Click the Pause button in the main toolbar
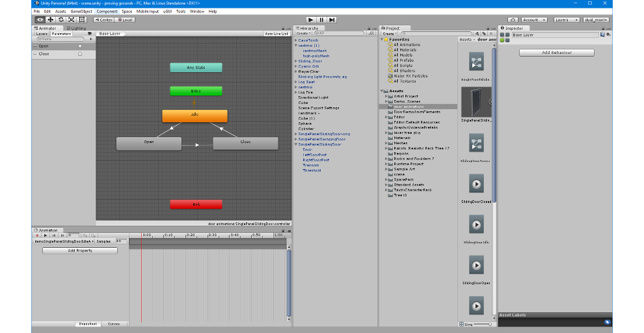 [x=321, y=20]
